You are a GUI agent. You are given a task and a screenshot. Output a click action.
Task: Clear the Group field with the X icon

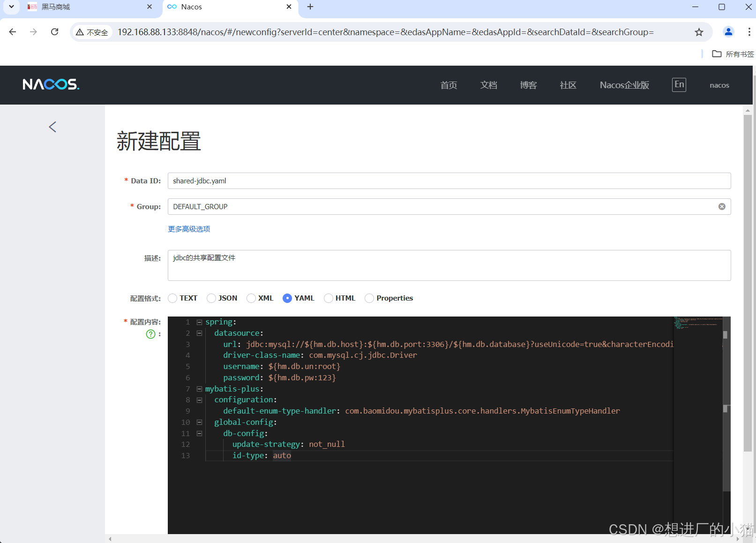722,207
